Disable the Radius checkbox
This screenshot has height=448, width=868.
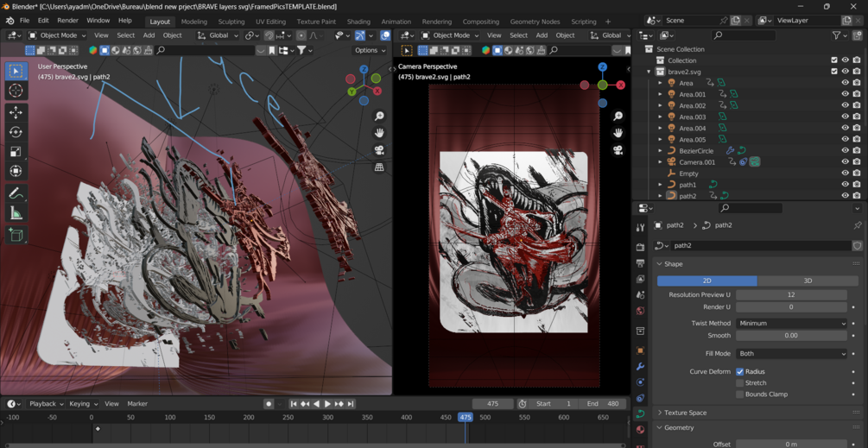[x=740, y=371]
